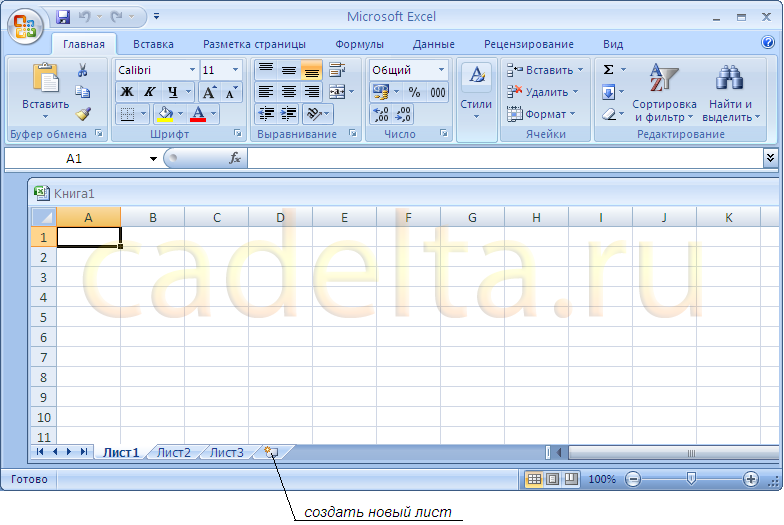
Task: Open the Вставка ribbon tab
Action: [154, 44]
